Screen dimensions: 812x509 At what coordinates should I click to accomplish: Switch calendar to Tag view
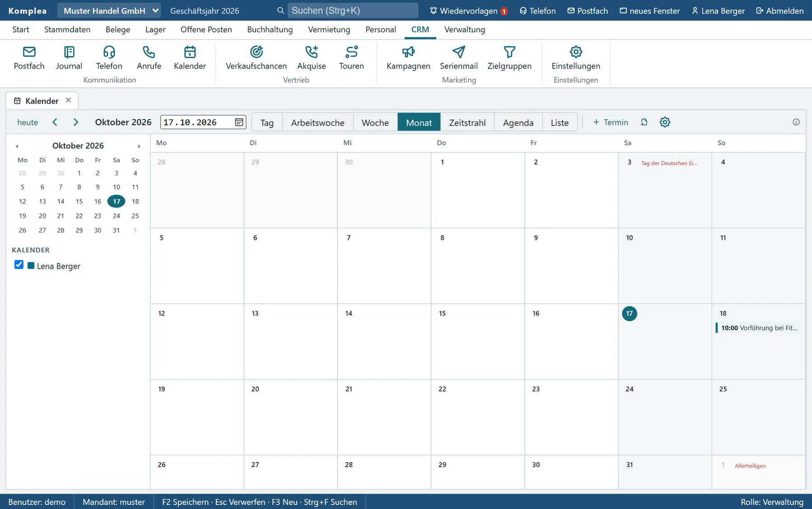(x=267, y=122)
